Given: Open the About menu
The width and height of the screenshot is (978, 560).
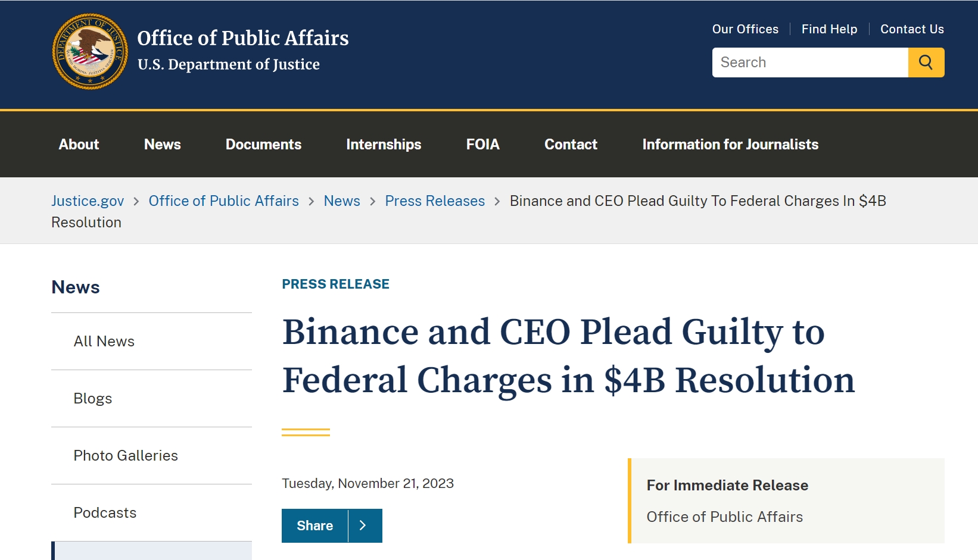Looking at the screenshot, I should click(x=79, y=145).
